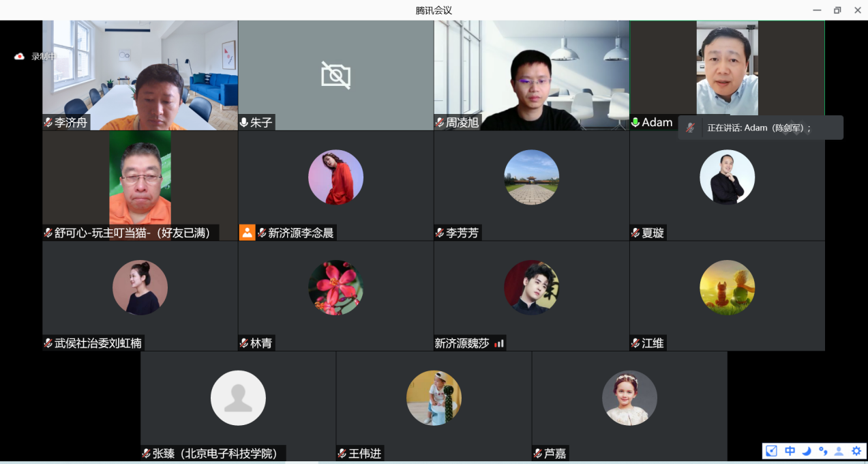
Task: Click the name label 李芳芳
Action: pyautogui.click(x=462, y=233)
